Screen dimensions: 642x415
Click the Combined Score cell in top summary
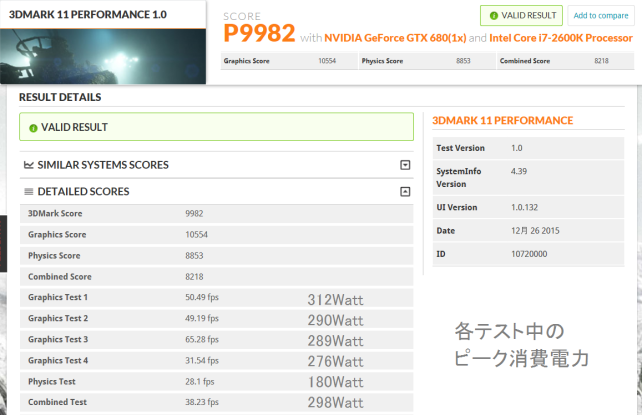click(x=565, y=61)
